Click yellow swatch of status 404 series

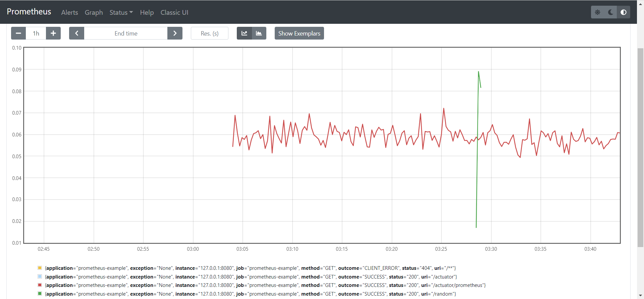point(40,268)
